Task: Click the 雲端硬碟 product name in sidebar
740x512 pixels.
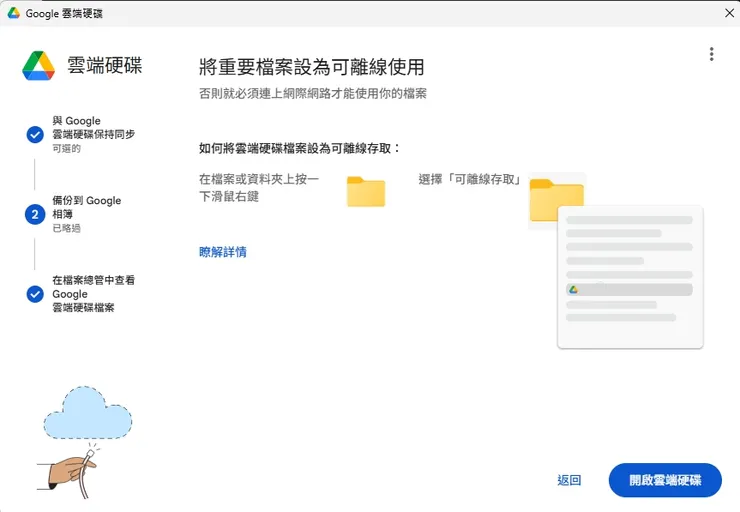Action: point(104,65)
